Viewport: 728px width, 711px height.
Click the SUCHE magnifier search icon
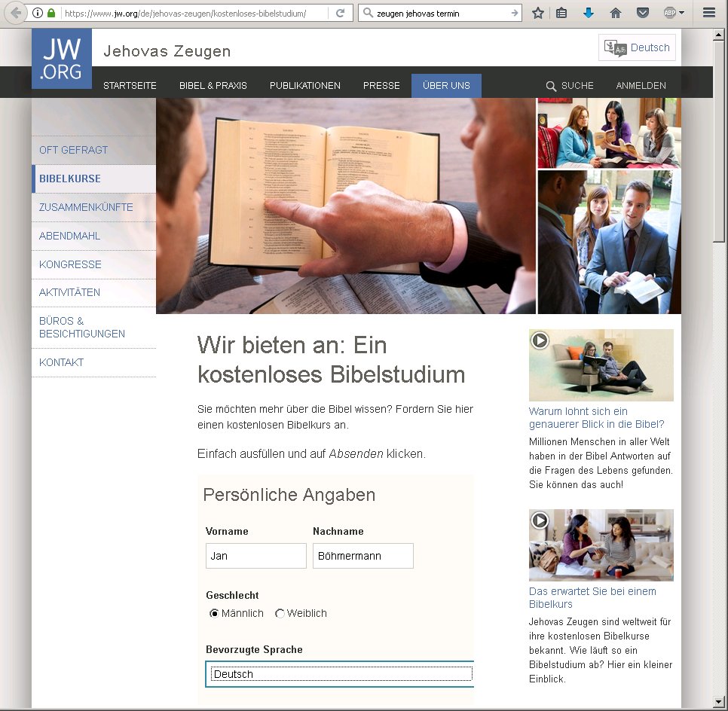click(x=552, y=86)
